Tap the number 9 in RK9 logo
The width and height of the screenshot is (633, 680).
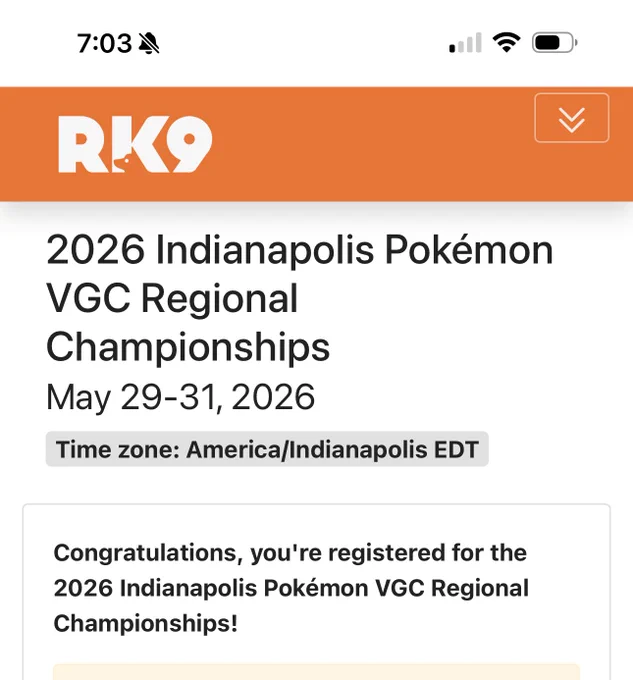click(189, 144)
